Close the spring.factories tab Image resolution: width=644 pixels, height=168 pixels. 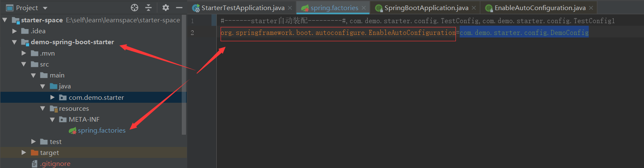364,8
